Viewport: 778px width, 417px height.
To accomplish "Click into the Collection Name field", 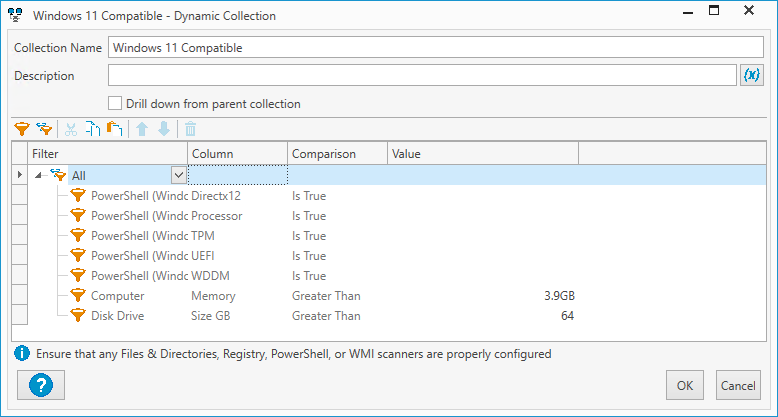I will [436, 48].
